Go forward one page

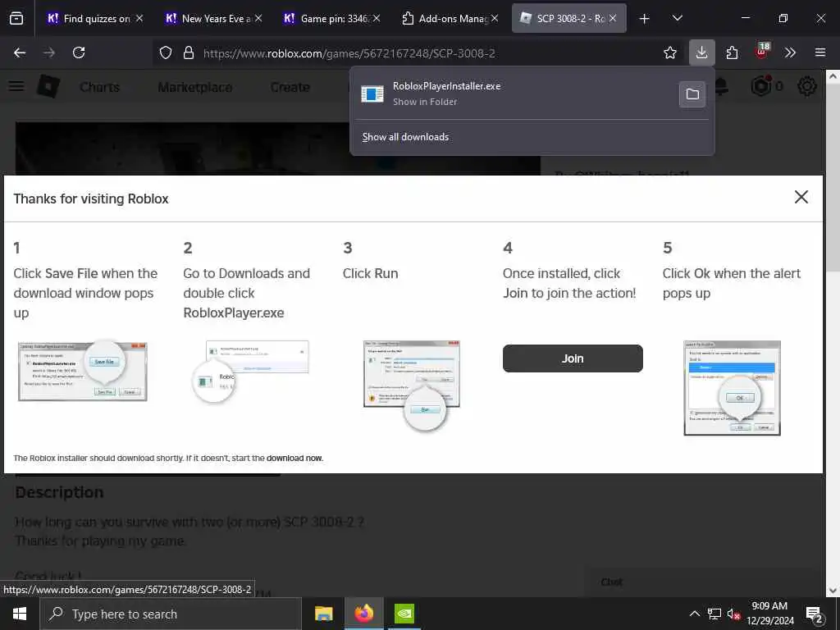49,52
